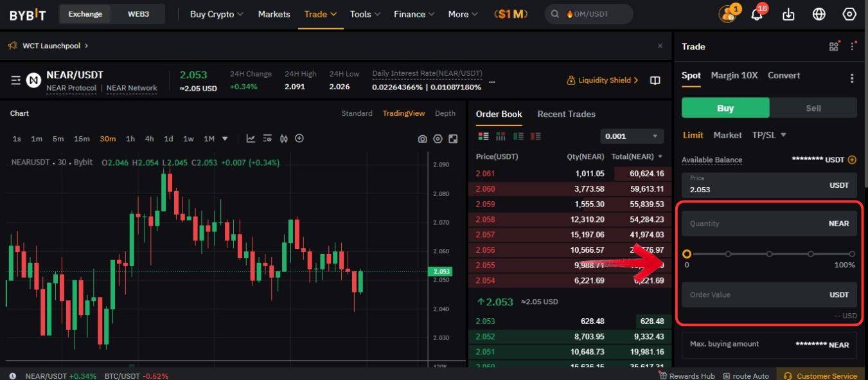Switch to the Order Book tab
Screen dimensions: 868x380
tap(499, 114)
